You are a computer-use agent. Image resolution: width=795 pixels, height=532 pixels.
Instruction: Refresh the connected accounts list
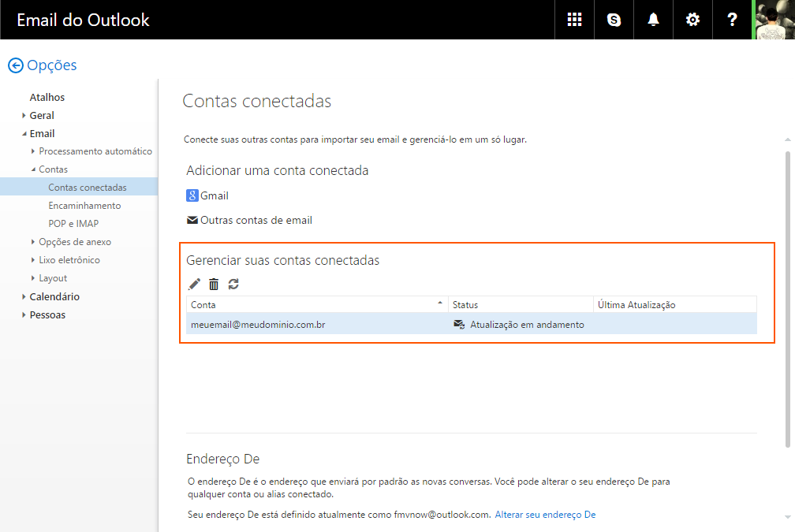coord(233,285)
